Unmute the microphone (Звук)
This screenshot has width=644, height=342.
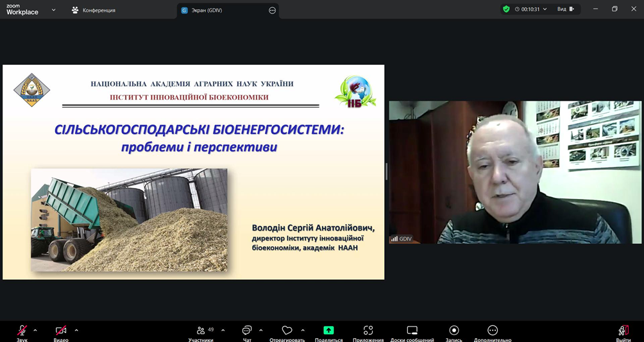pos(22,331)
